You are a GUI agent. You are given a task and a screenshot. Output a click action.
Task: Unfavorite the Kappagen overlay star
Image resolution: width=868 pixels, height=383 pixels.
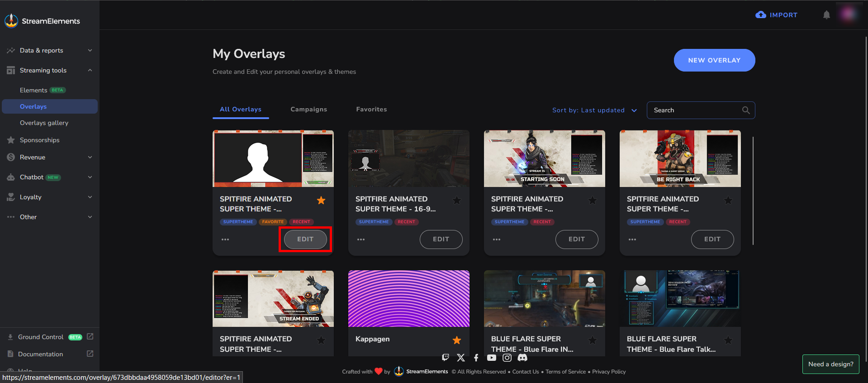tap(457, 340)
